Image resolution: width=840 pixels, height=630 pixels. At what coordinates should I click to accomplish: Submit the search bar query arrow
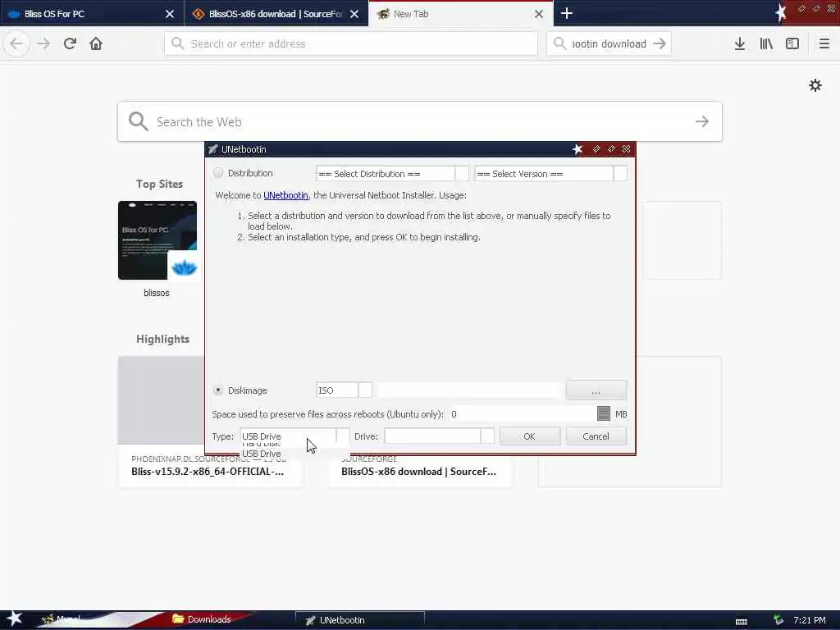coord(660,43)
